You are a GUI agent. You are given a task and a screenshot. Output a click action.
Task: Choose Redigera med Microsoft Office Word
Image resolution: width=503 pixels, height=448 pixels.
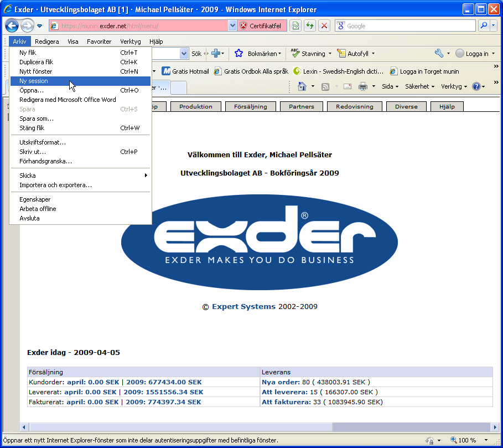pyautogui.click(x=81, y=100)
